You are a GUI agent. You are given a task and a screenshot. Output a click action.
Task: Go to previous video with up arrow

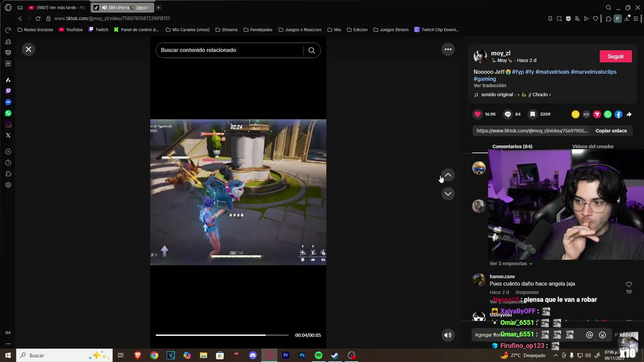(x=448, y=175)
